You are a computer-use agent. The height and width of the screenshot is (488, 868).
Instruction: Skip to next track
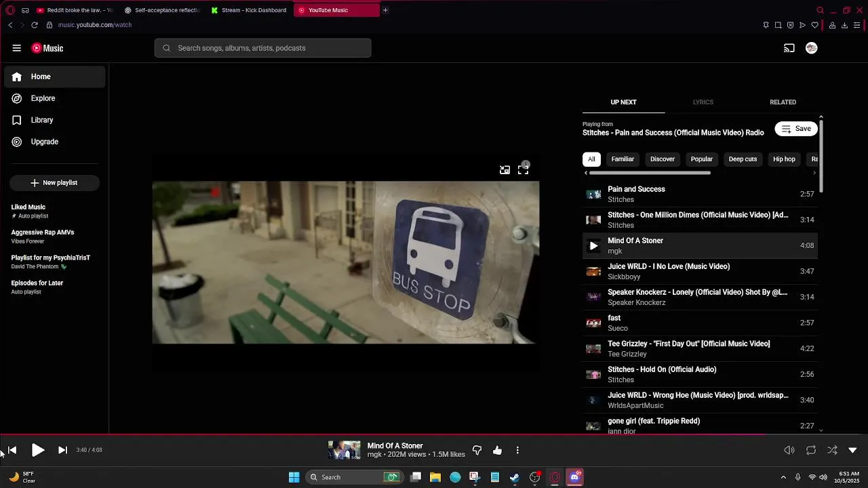click(x=62, y=450)
